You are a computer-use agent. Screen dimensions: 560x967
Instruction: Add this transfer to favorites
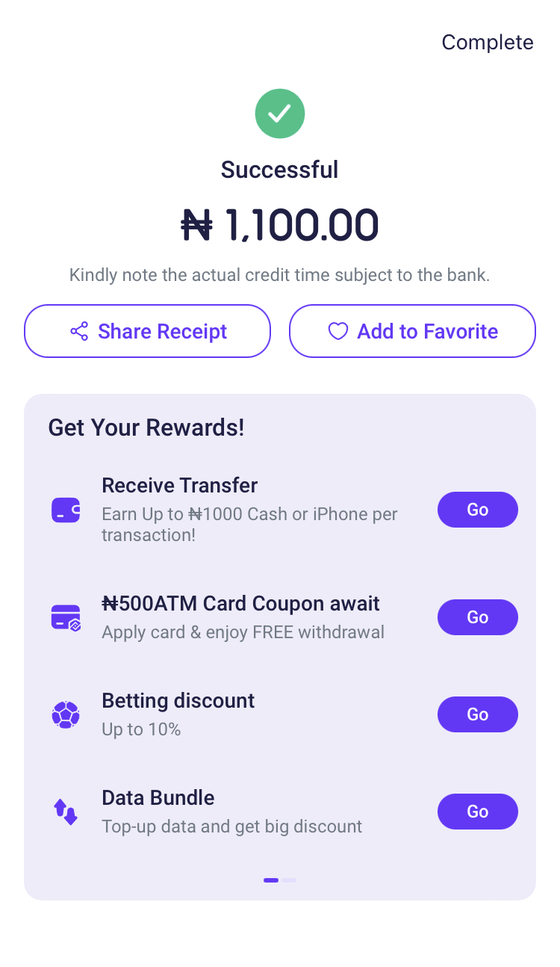coord(412,331)
